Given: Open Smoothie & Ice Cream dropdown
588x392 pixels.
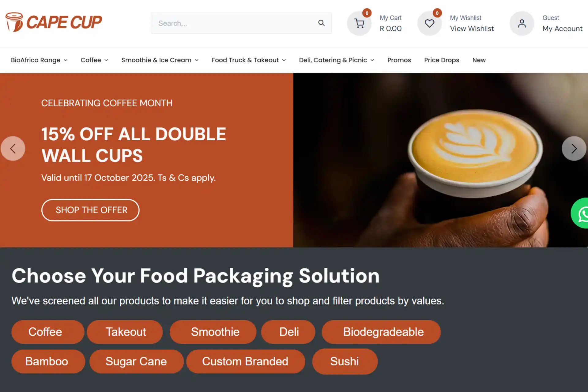Looking at the screenshot, I should pyautogui.click(x=160, y=60).
